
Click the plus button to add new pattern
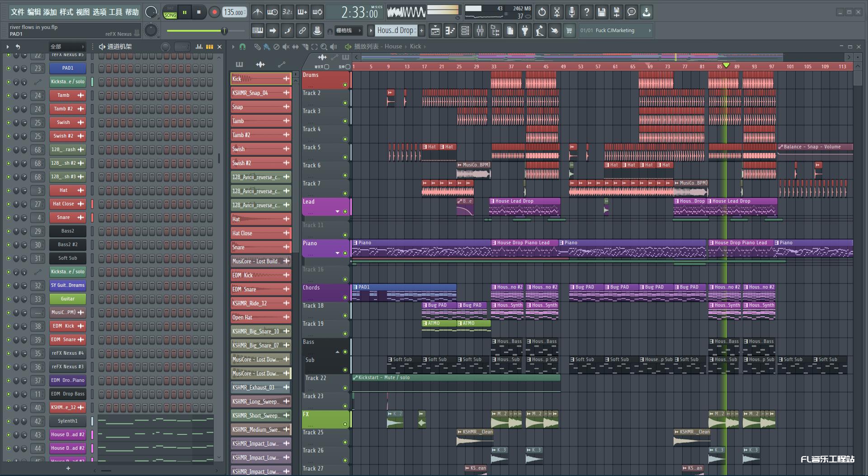(421, 30)
